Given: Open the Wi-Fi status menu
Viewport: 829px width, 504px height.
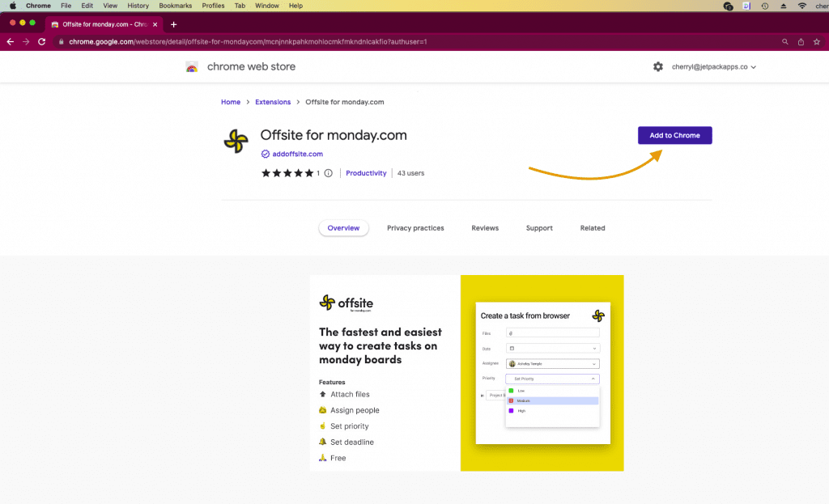Looking at the screenshot, I should pyautogui.click(x=802, y=6).
